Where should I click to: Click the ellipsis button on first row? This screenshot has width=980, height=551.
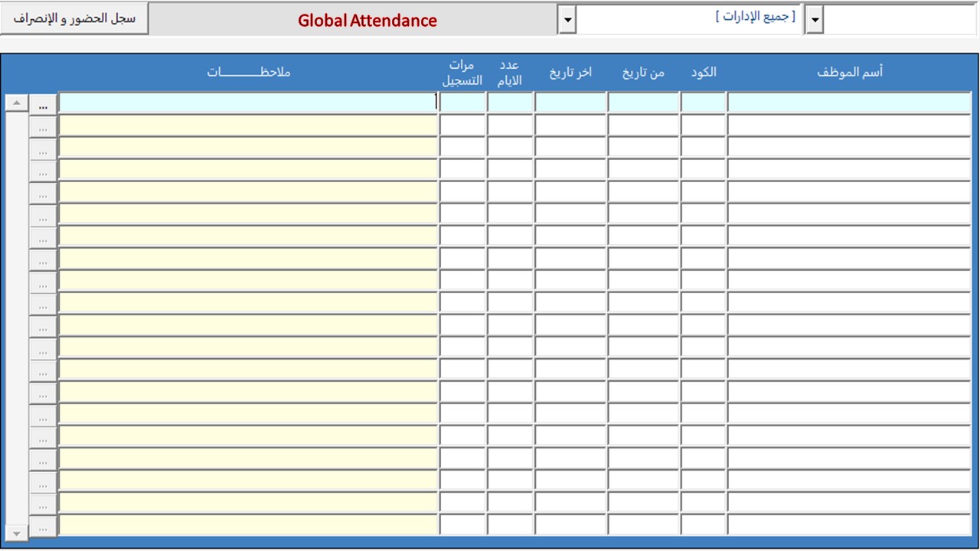point(43,106)
